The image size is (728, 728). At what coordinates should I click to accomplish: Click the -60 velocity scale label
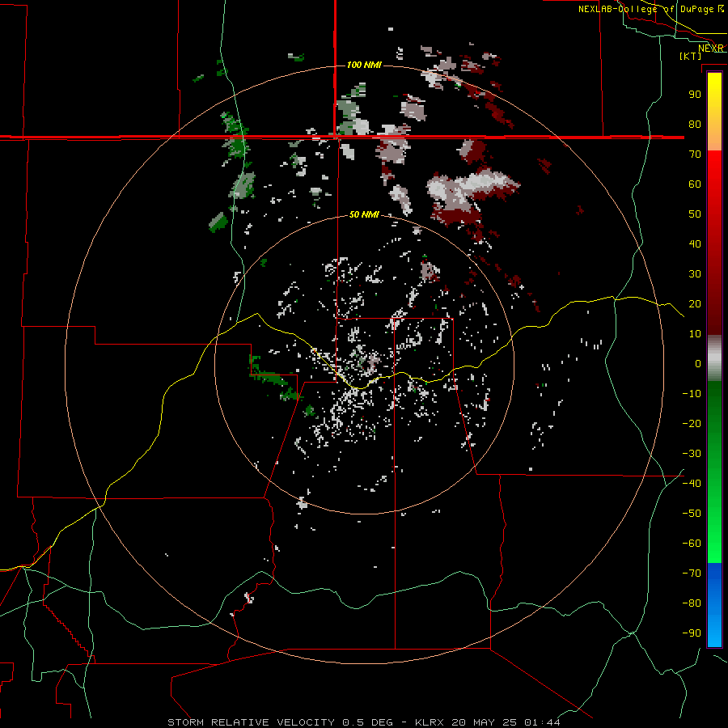point(692,544)
